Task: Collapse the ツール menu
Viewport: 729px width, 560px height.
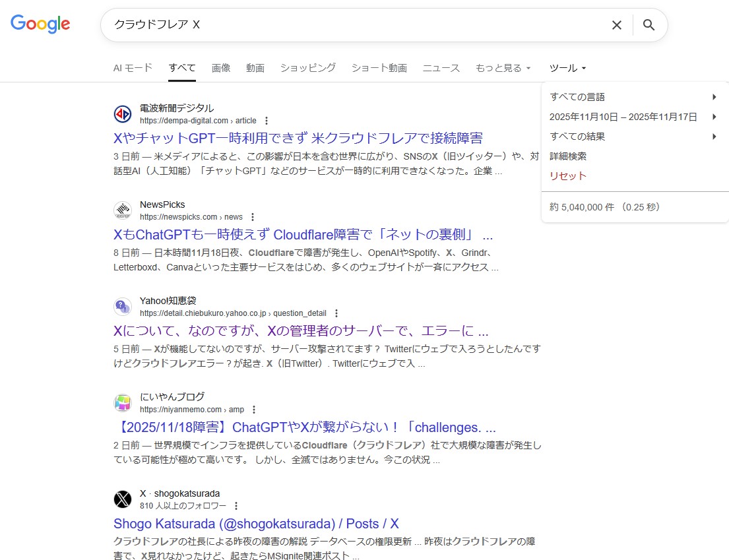Action: pos(567,68)
